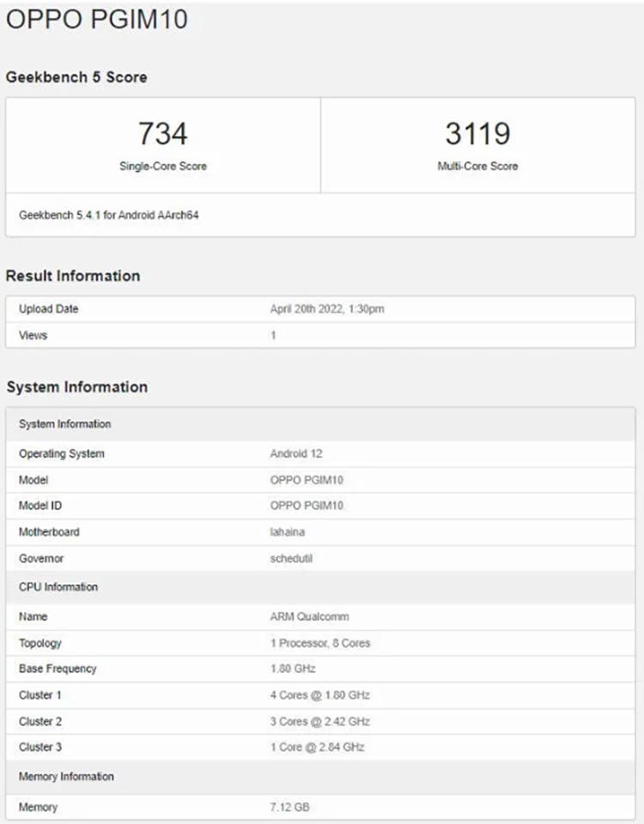This screenshot has width=644, height=824.
Task: Click the ARM Qualcomm name value
Action: 309,616
